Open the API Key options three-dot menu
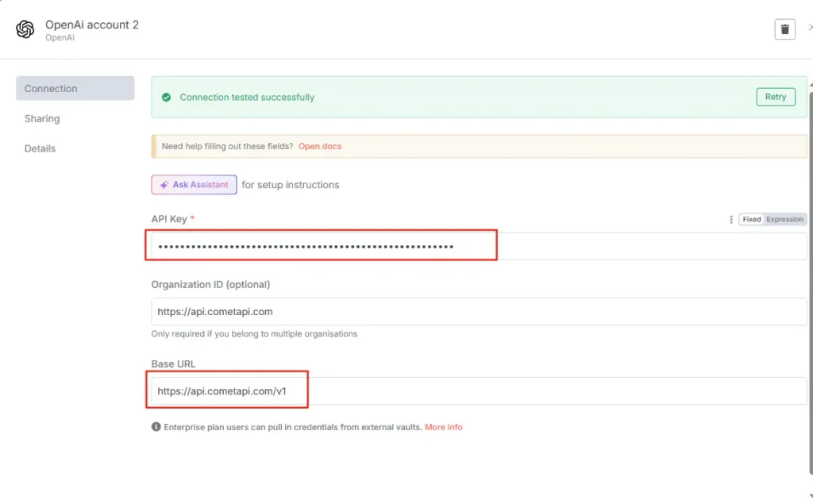813x504 pixels. coord(731,219)
